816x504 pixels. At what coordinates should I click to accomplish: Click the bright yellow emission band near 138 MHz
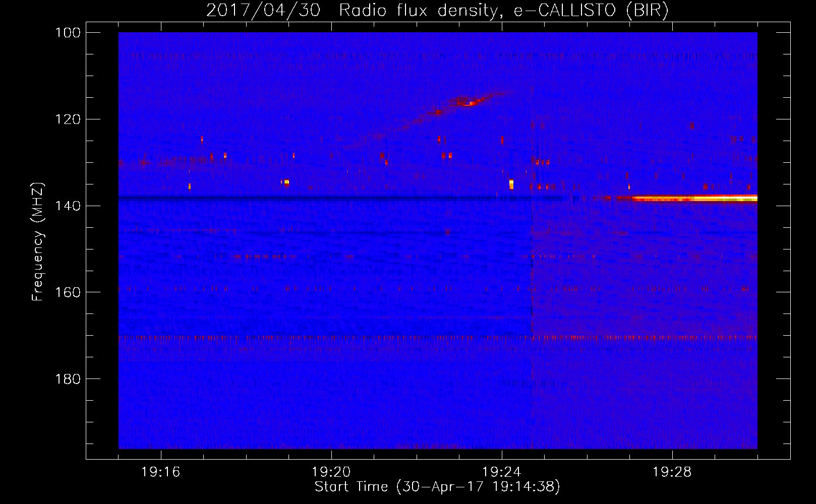point(694,199)
